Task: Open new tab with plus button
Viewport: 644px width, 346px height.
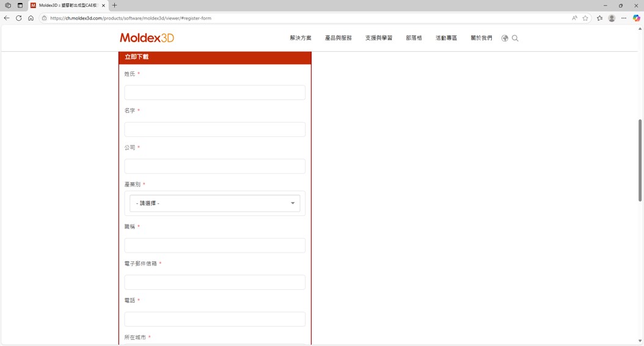Action: (x=115, y=5)
